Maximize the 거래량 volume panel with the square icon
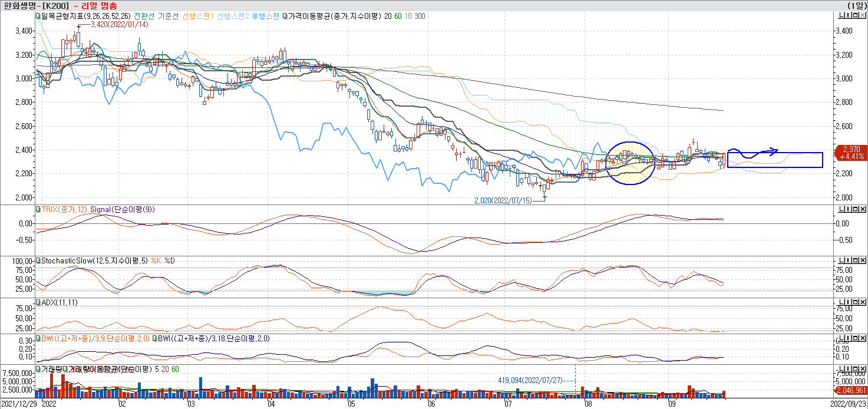868x409 pixels. tap(856, 369)
